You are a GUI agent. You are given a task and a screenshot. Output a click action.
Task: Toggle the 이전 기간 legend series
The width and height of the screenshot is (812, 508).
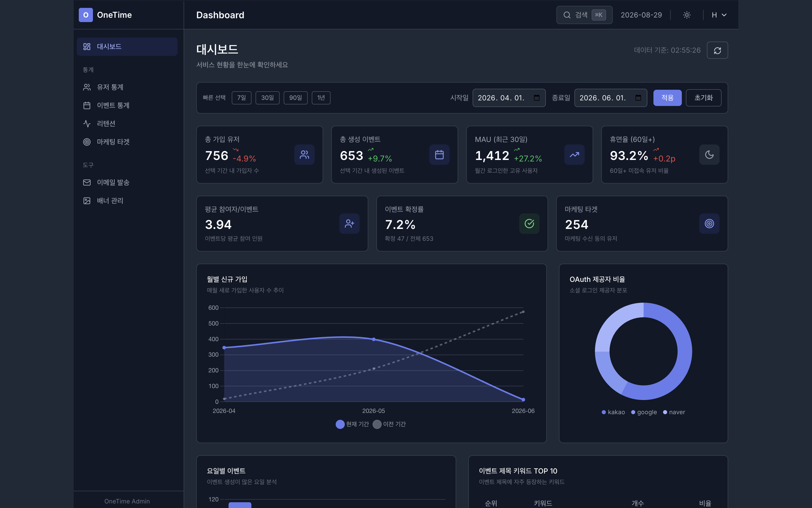389,424
